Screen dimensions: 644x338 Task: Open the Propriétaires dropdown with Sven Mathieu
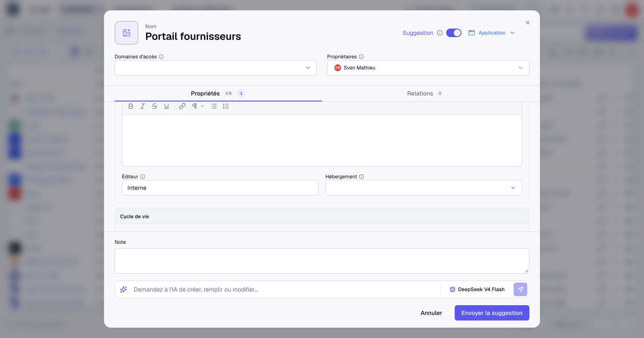point(428,68)
